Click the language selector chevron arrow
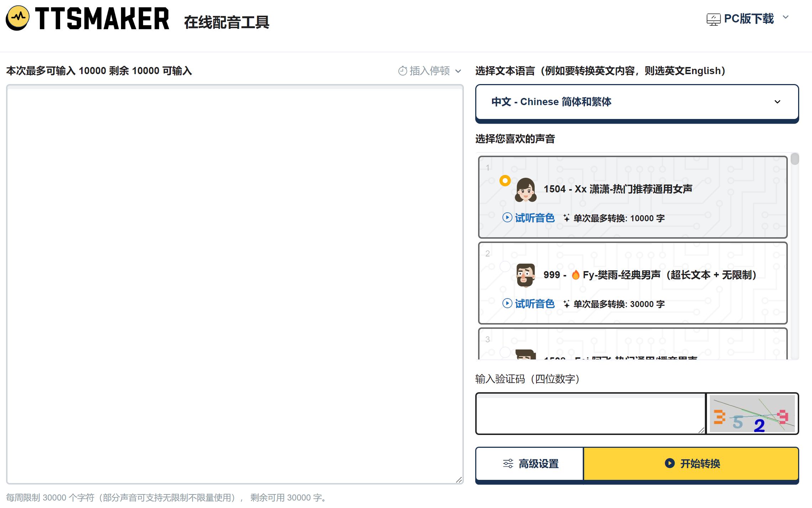 coord(777,102)
